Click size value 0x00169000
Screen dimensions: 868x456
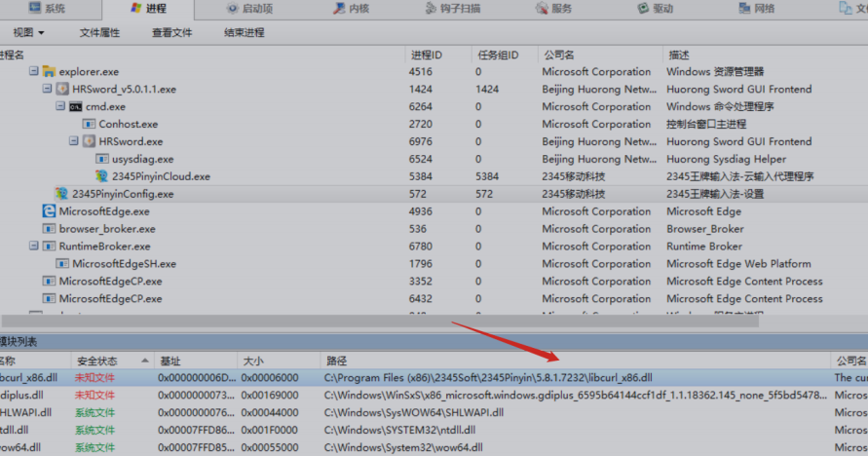[x=270, y=396]
